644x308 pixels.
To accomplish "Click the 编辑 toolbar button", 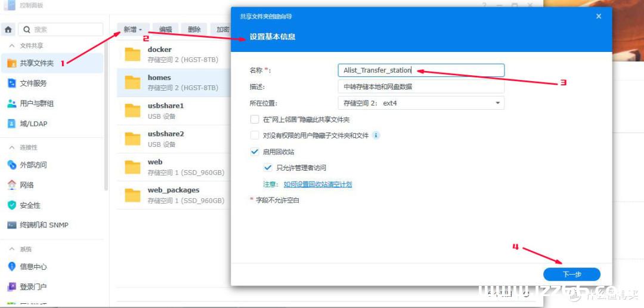I will 166,30.
